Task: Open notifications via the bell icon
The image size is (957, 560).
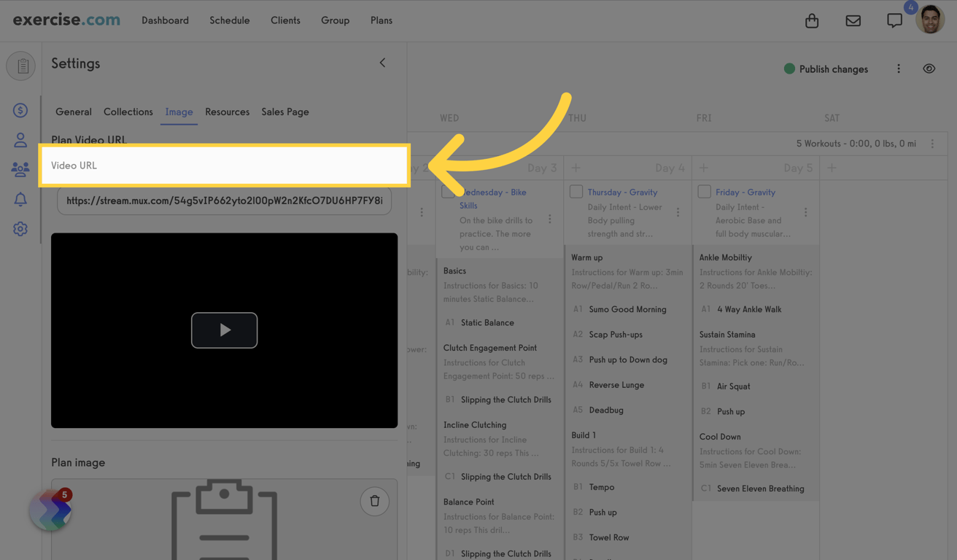Action: coord(20,198)
